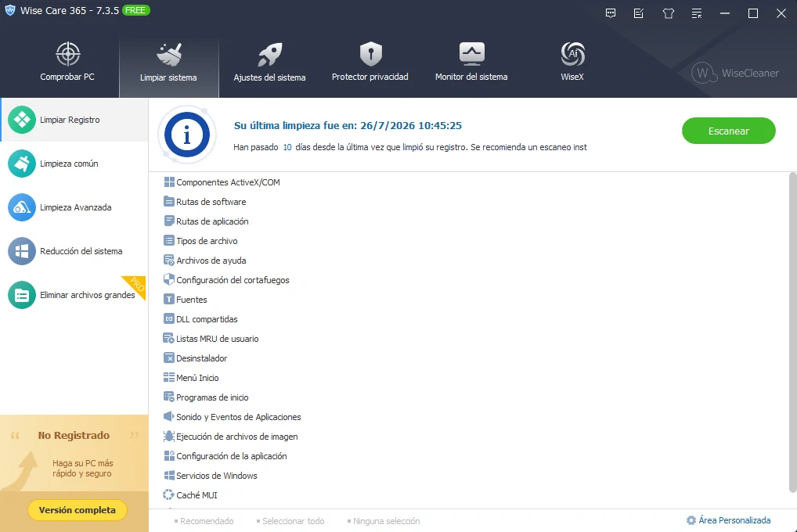
Task: Click the Rutas de aplicación icon
Action: tap(169, 221)
